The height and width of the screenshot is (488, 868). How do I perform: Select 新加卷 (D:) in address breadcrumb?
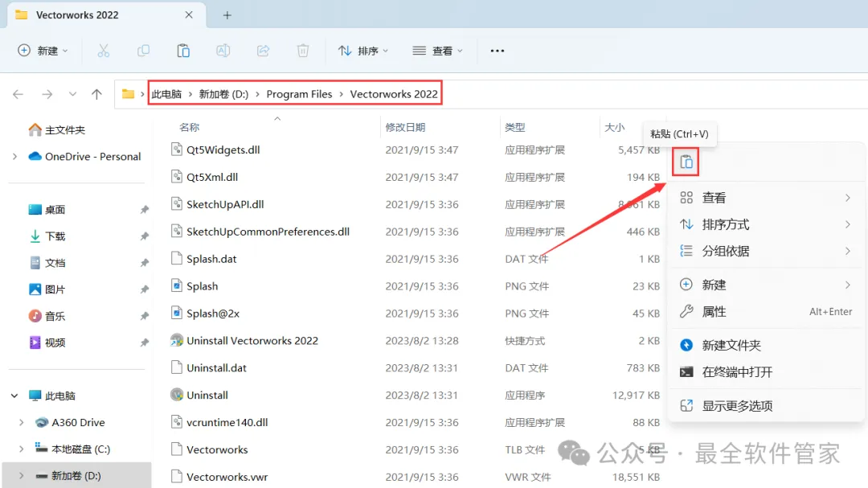click(223, 94)
